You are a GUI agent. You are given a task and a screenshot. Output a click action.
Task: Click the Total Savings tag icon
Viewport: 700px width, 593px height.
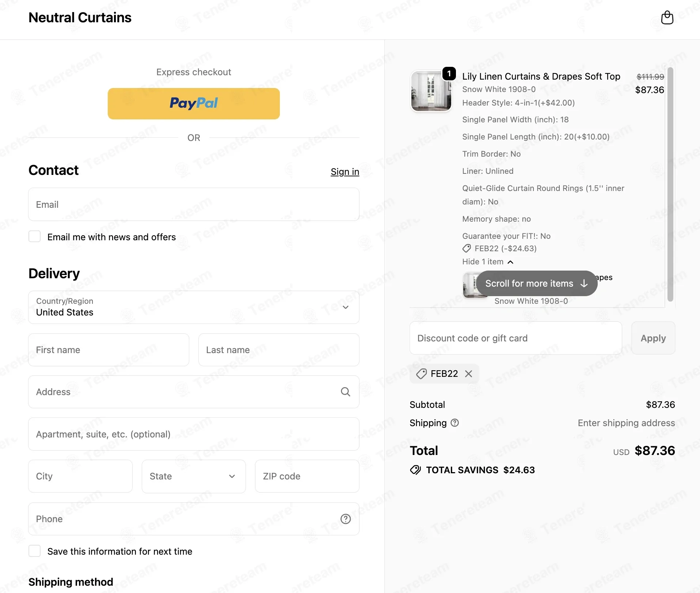pos(415,470)
